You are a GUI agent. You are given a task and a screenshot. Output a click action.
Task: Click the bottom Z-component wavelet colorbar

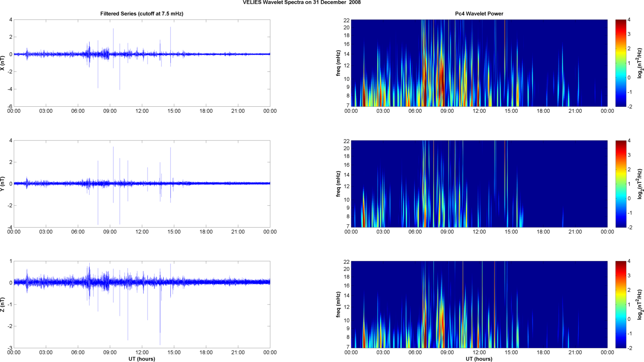coord(621,305)
